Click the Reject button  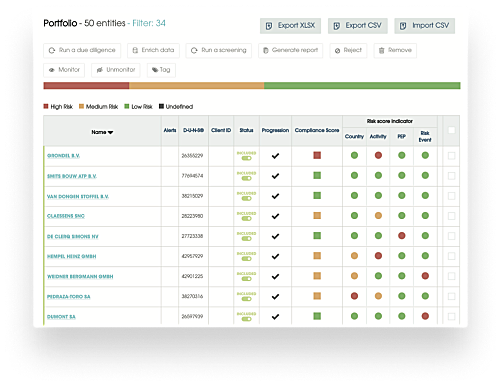pyautogui.click(x=348, y=50)
